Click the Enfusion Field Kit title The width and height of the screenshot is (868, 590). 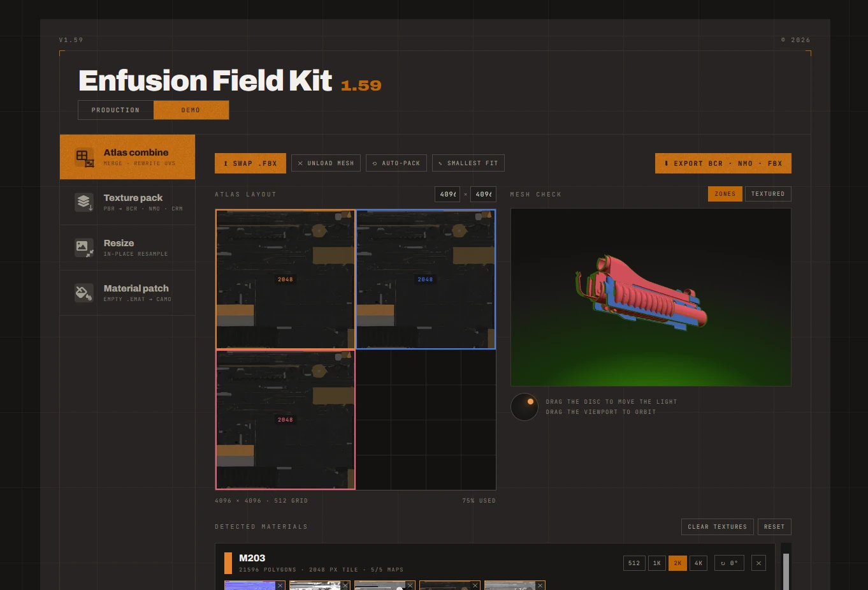[x=205, y=80]
